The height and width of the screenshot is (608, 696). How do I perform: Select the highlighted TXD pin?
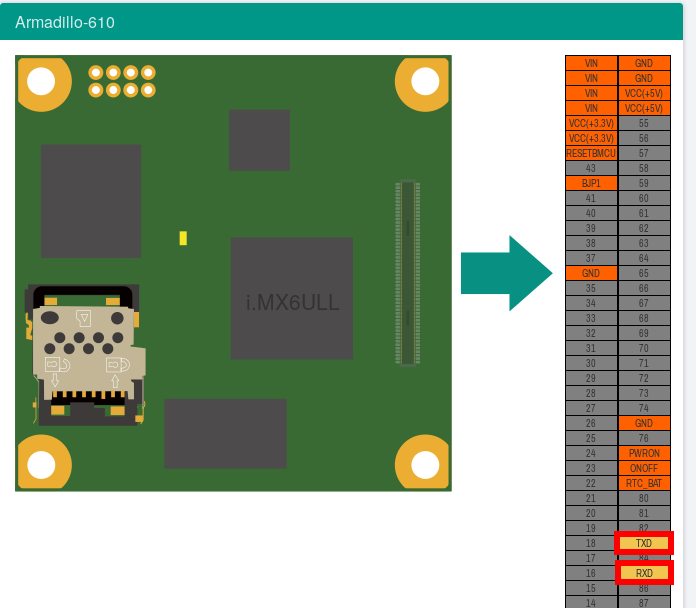(643, 543)
